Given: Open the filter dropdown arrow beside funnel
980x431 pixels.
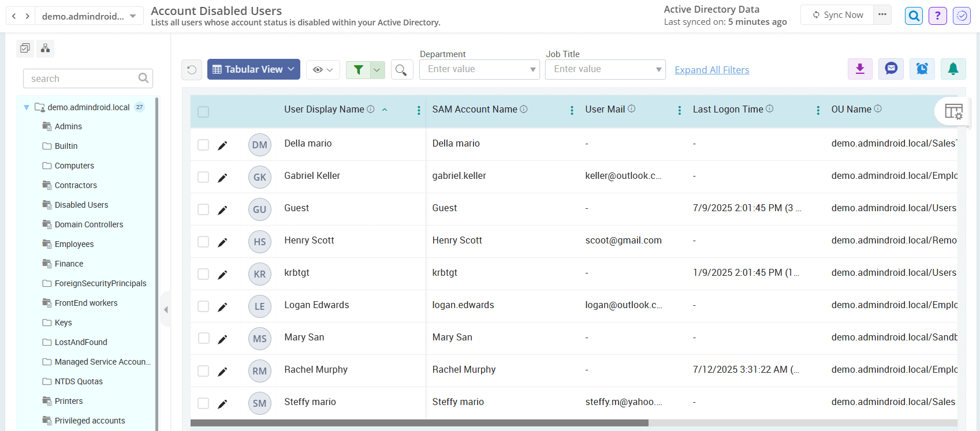Looking at the screenshot, I should [377, 70].
